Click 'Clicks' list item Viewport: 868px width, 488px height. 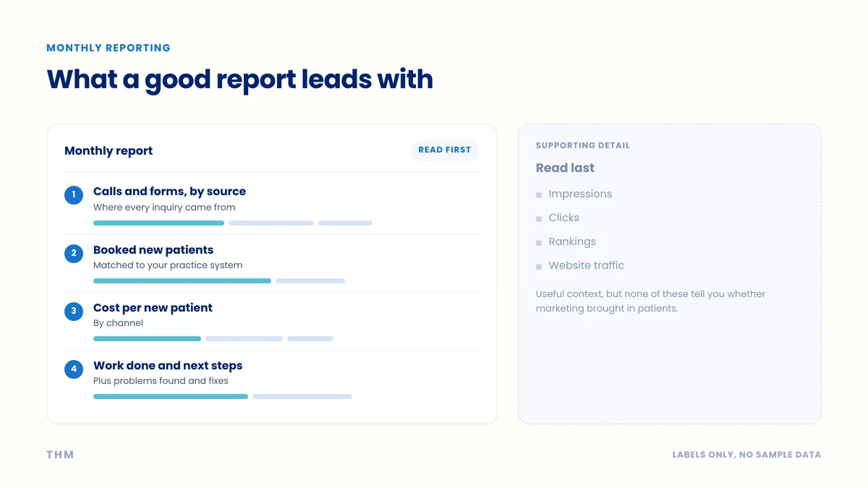click(563, 218)
